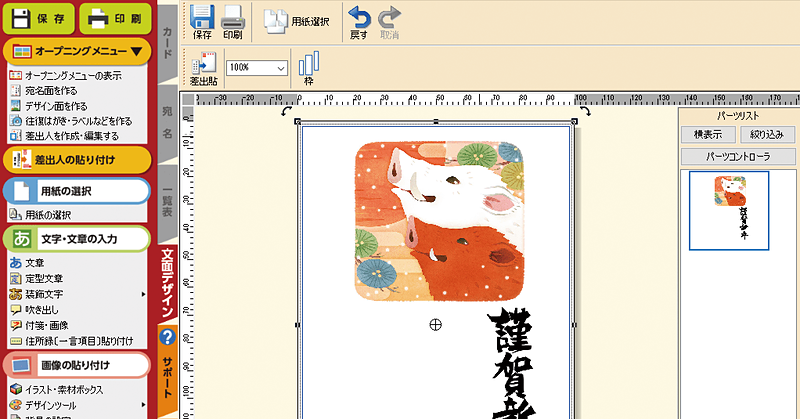Click the boar illustration on the card
This screenshot has height=419, width=800.
[439, 220]
